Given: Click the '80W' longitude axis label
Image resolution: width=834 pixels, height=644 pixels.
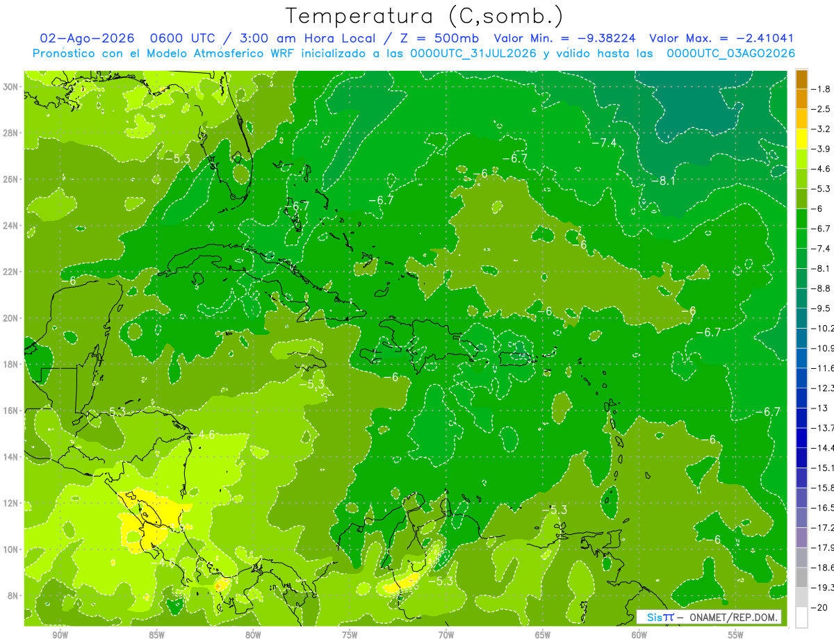Looking at the screenshot, I should point(253,635).
